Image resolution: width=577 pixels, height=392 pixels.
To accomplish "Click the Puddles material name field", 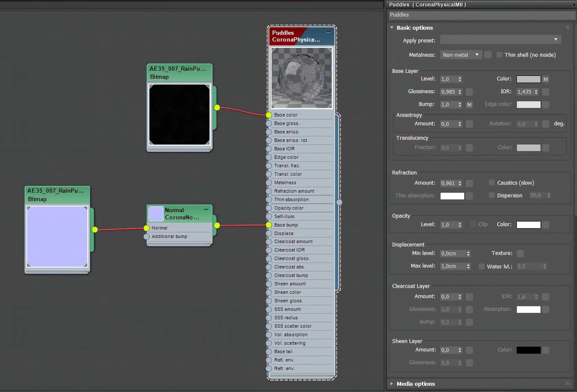I will tap(482, 15).
